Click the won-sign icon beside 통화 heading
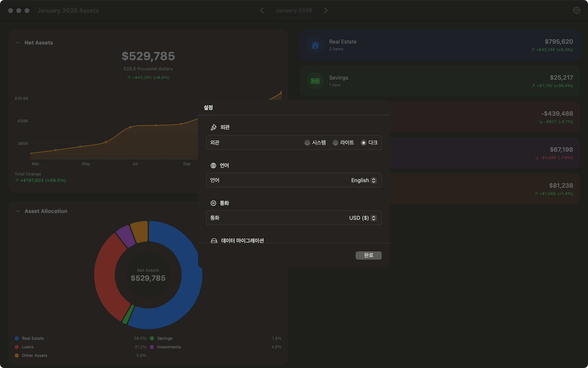The height and width of the screenshot is (368, 588). (213, 203)
